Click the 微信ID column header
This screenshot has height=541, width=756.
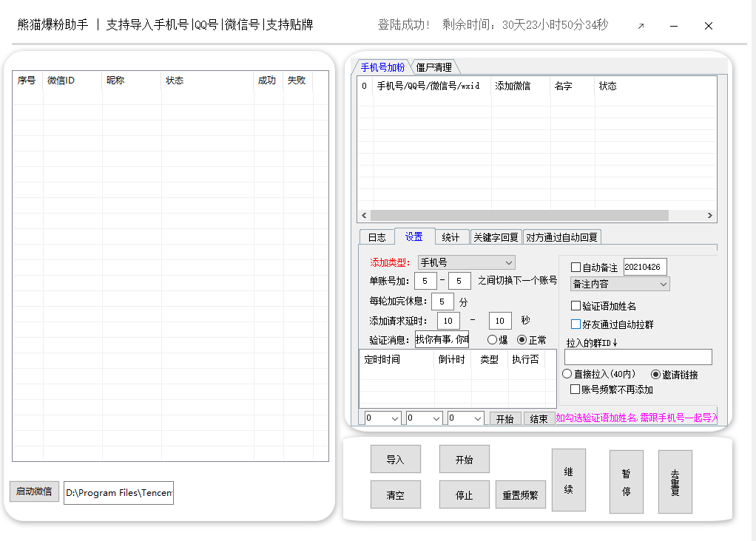pos(72,81)
